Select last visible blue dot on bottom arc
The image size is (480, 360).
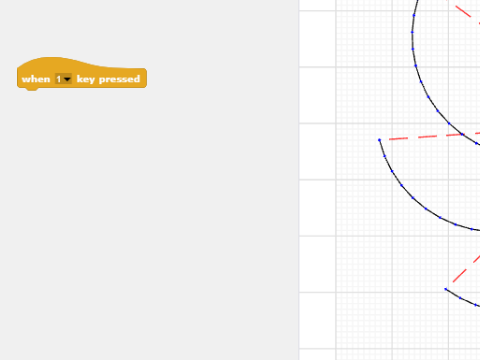click(475, 305)
